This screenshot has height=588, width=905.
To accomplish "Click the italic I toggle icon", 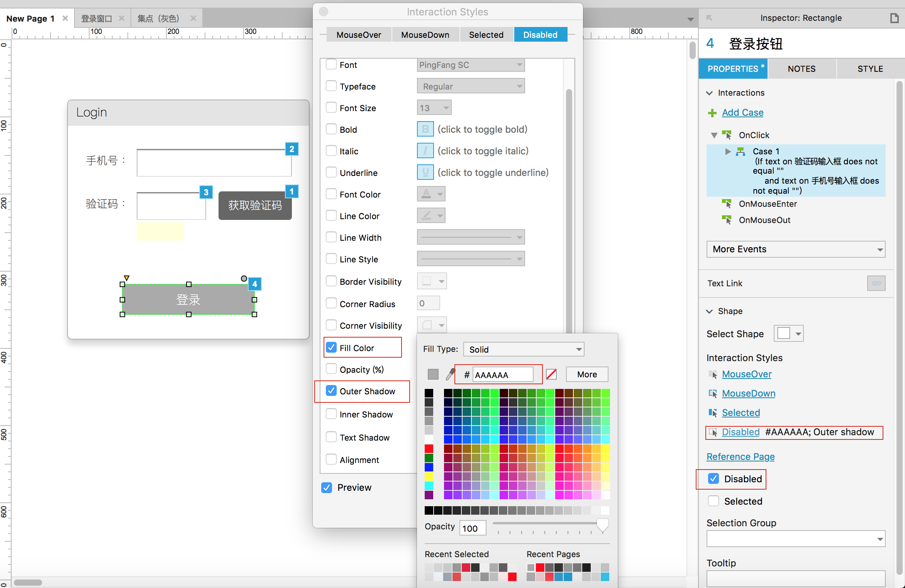I will click(x=425, y=151).
